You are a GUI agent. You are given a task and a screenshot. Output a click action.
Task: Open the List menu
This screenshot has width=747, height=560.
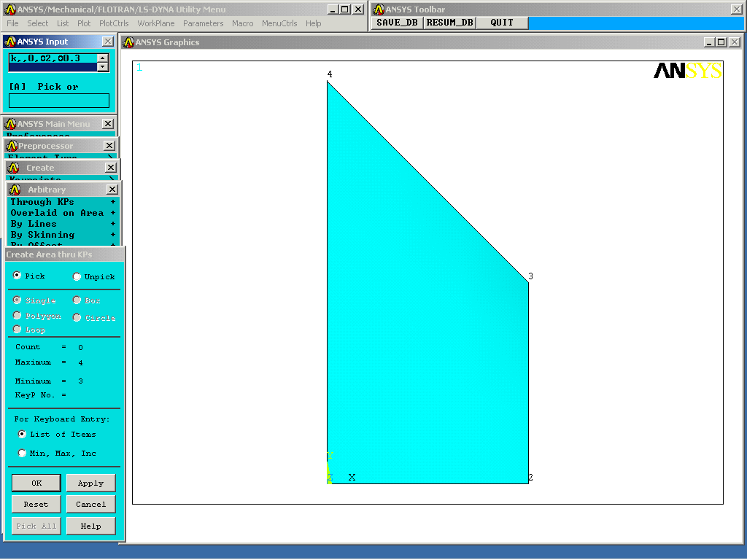[x=63, y=23]
